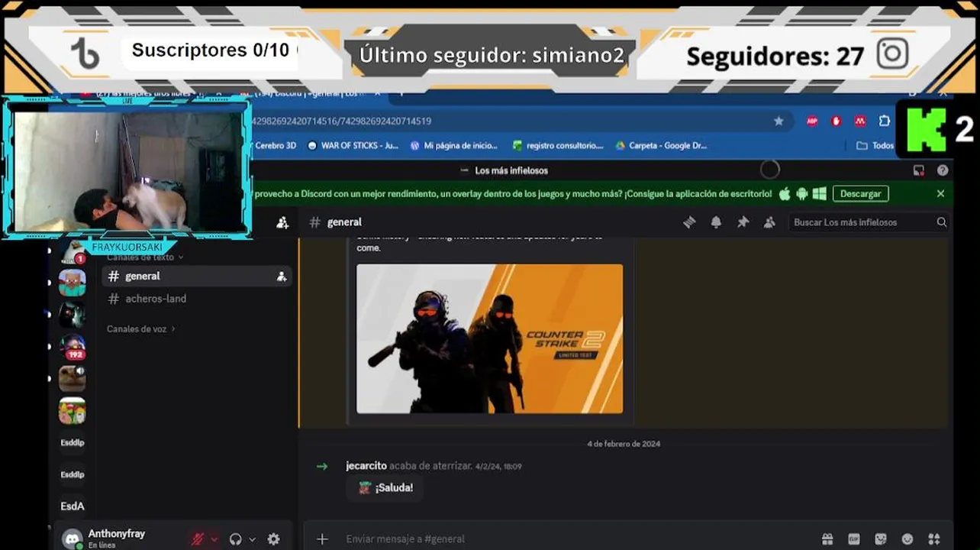980x550 pixels.
Task: Create invite icon on general channel row
Action: pos(282,277)
